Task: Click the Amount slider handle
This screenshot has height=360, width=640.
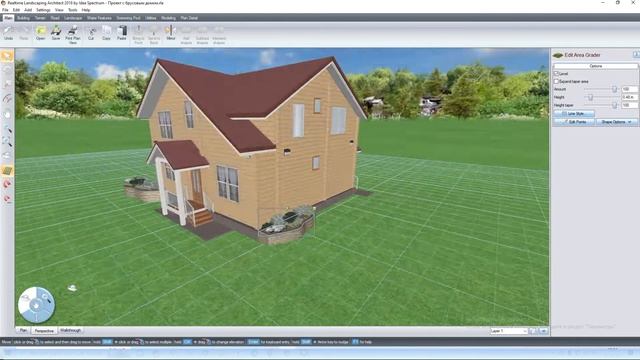Action: (614, 89)
